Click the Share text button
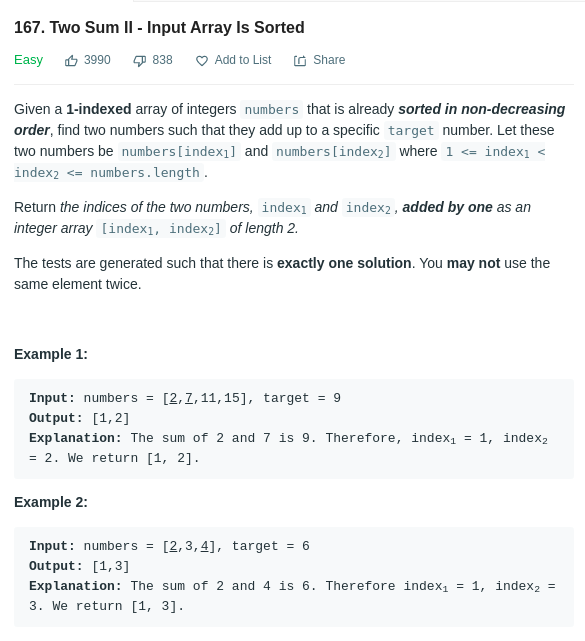Viewport: 585px width, 641px height. 329,60
